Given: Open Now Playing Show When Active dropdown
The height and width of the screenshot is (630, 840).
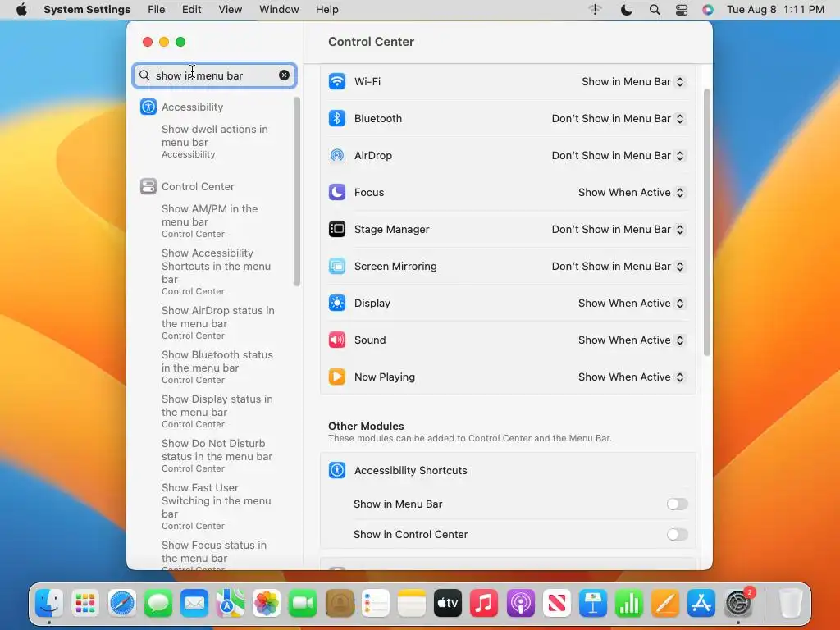Looking at the screenshot, I should [631, 377].
